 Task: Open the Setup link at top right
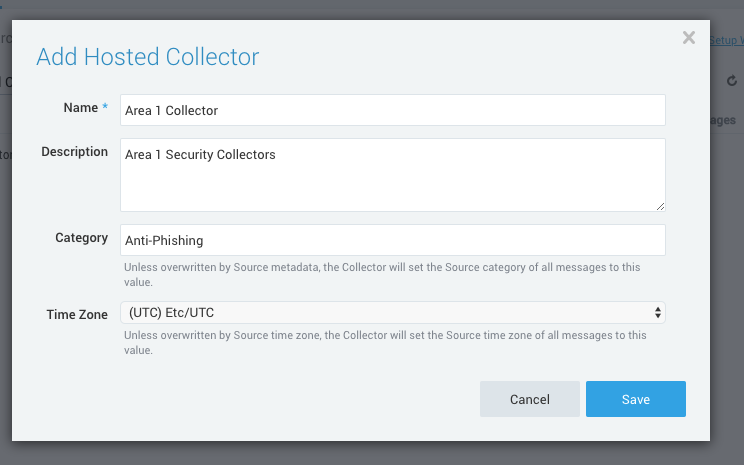(x=726, y=40)
